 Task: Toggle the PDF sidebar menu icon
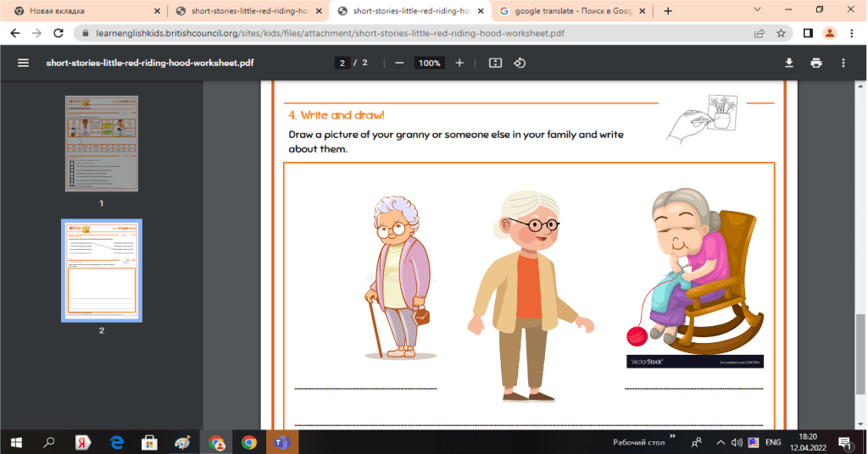23,64
